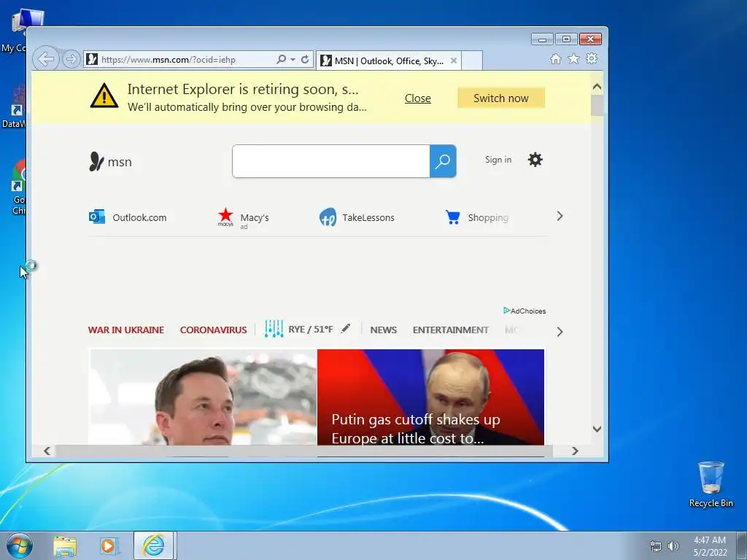Viewport: 747px width, 560px height.
Task: Click the Switch now button
Action: point(500,98)
